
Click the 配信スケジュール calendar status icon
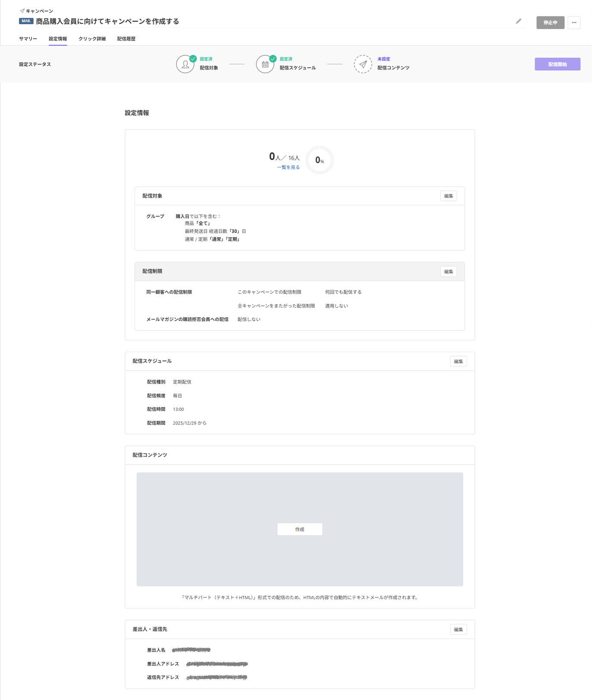[265, 64]
